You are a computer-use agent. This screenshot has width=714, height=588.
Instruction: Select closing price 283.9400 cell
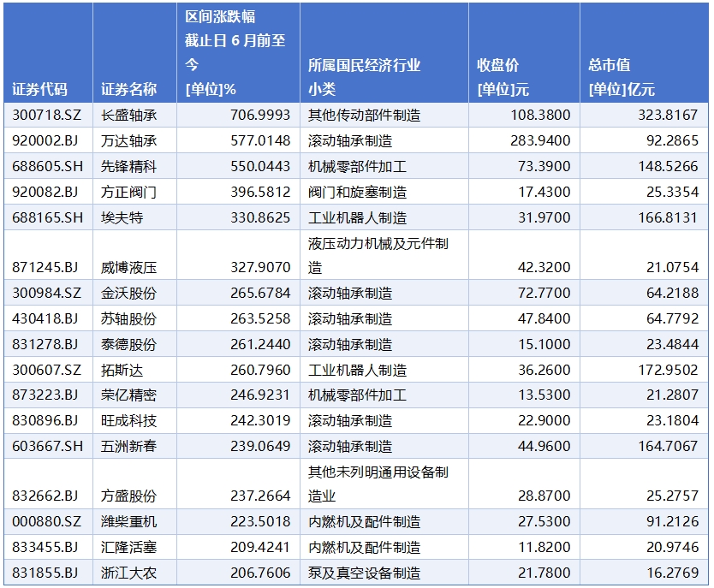point(541,140)
